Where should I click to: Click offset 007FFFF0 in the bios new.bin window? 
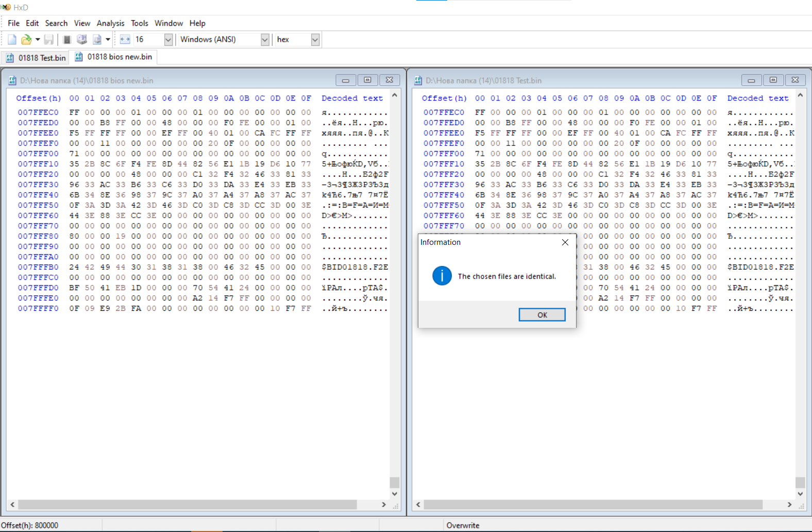pos(38,308)
